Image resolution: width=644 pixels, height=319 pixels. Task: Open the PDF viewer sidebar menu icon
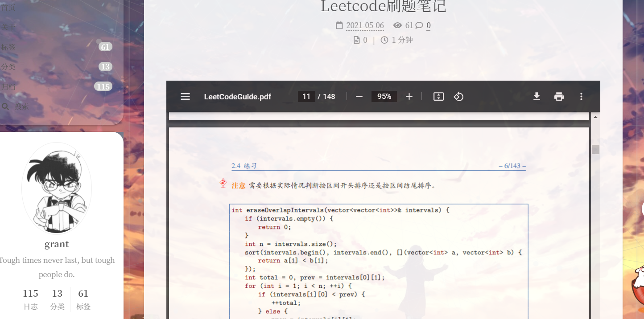(185, 97)
